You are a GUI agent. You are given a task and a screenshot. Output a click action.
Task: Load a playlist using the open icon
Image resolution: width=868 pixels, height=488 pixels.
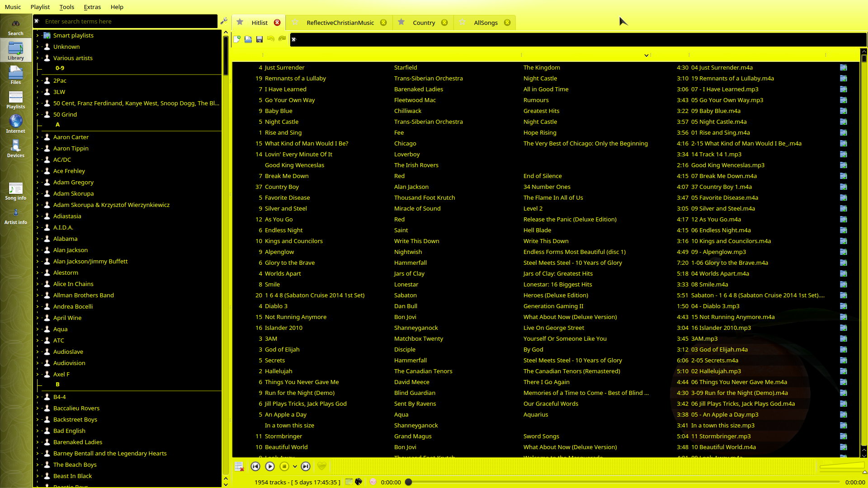(248, 39)
